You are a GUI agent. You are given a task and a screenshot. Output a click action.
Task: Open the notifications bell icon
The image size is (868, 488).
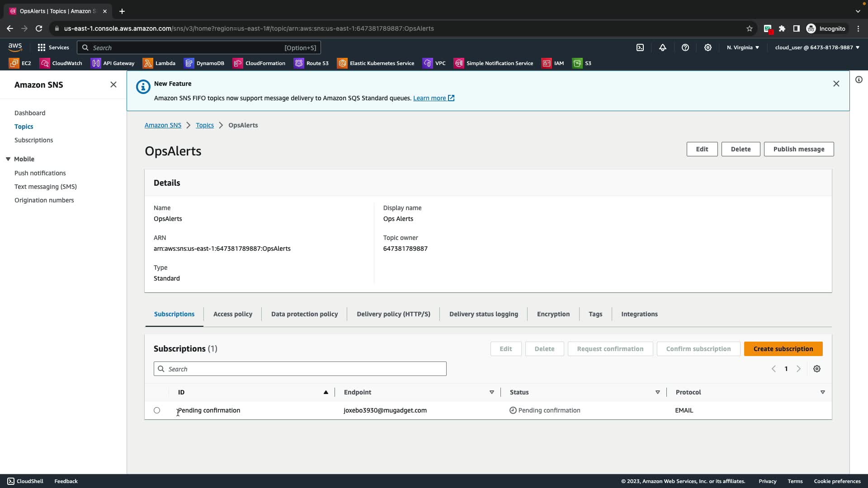click(663, 47)
